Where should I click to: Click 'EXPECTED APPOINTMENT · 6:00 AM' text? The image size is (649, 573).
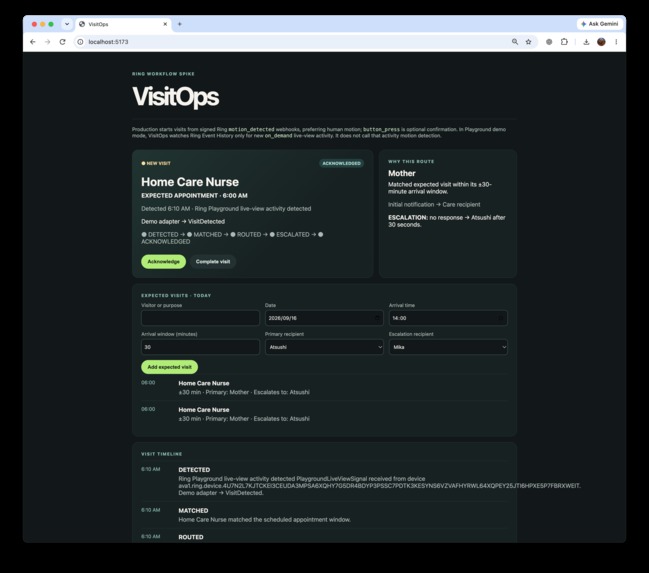point(194,195)
